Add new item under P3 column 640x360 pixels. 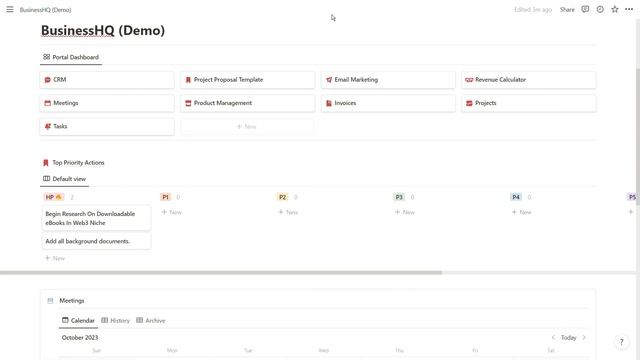405,212
